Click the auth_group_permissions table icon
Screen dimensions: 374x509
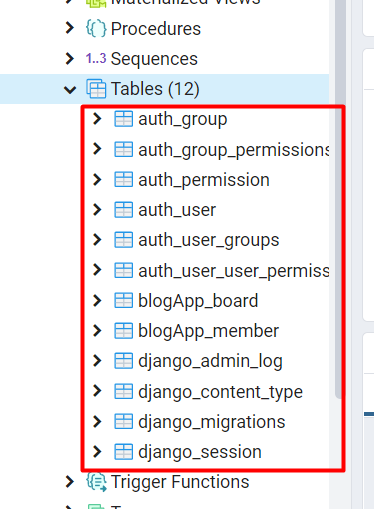(123, 149)
